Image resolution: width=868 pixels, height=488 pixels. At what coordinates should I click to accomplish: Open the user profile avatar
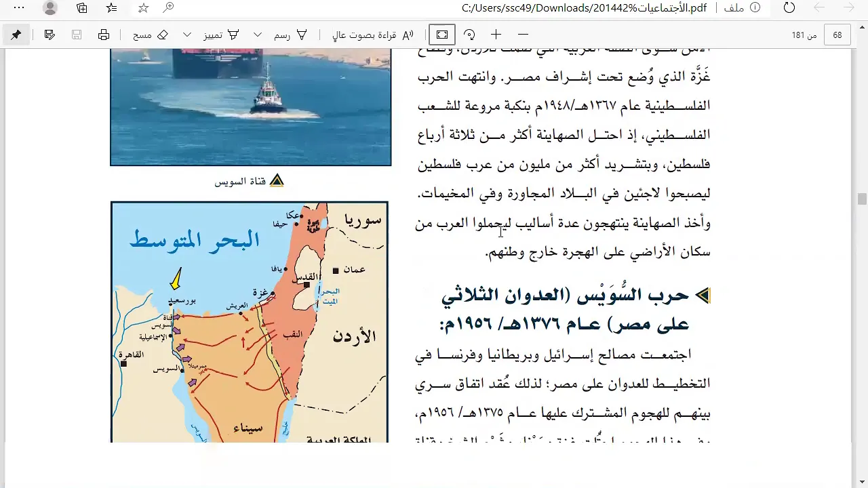point(50,8)
